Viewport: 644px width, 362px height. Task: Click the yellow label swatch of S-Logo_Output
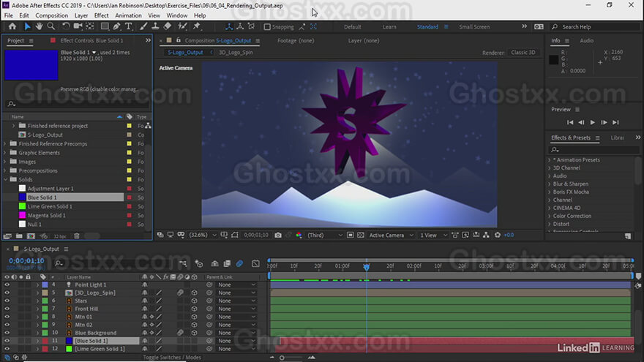click(x=130, y=135)
